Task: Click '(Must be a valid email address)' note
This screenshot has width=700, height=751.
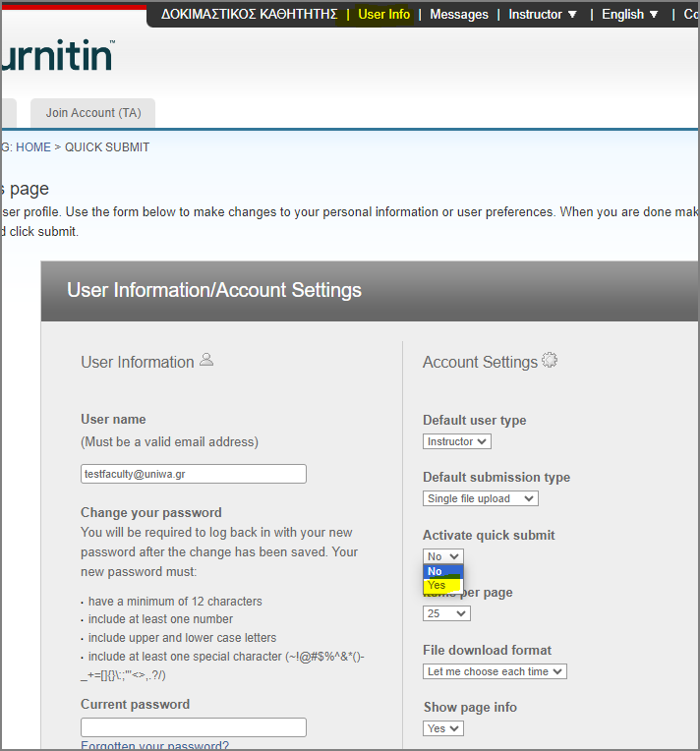Action: point(170,441)
